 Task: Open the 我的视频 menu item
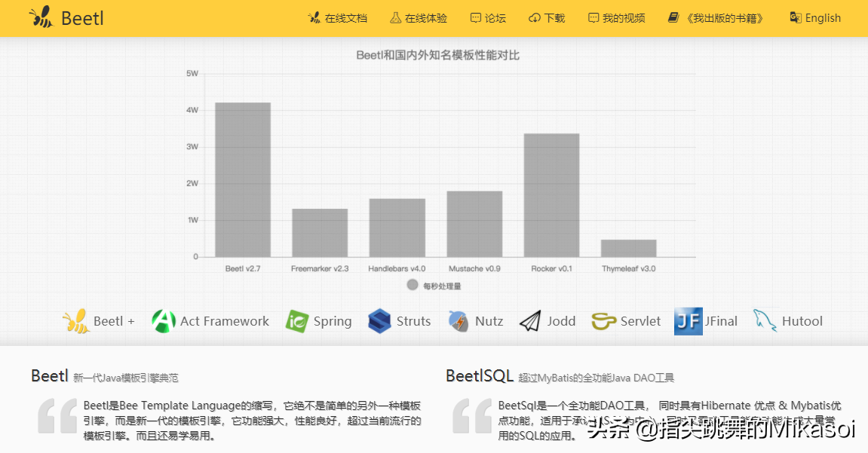click(x=624, y=18)
